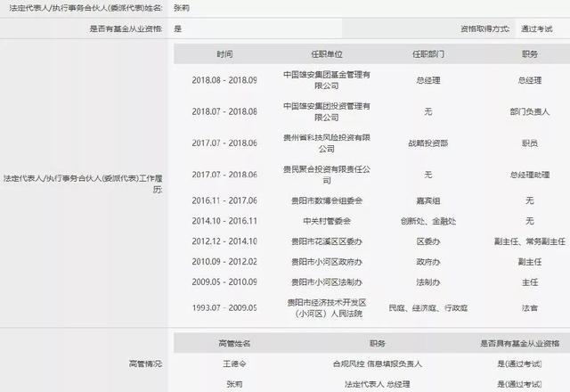Viewport: 570px width, 392px height.
Task: Select 贵州省科技风险投资有限公司 cell
Action: [x=327, y=143]
